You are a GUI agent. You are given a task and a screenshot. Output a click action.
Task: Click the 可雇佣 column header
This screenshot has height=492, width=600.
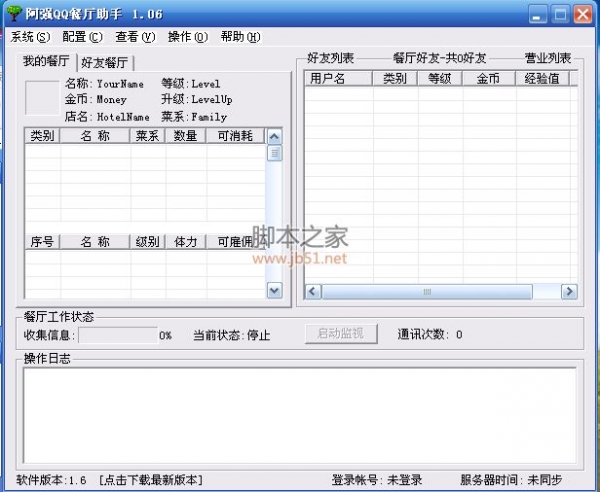tap(235, 241)
